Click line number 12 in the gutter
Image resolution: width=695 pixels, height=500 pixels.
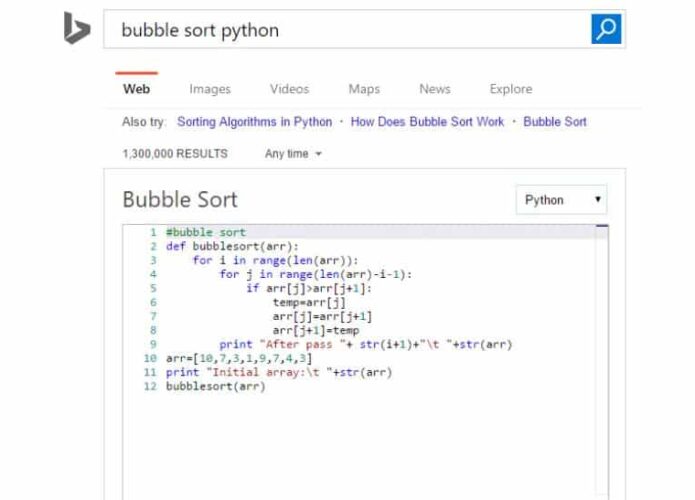pyautogui.click(x=150, y=387)
